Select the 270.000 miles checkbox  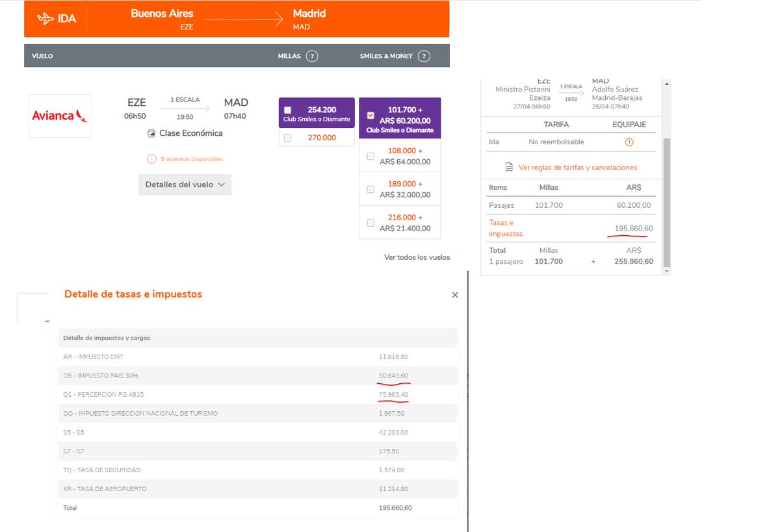287,138
